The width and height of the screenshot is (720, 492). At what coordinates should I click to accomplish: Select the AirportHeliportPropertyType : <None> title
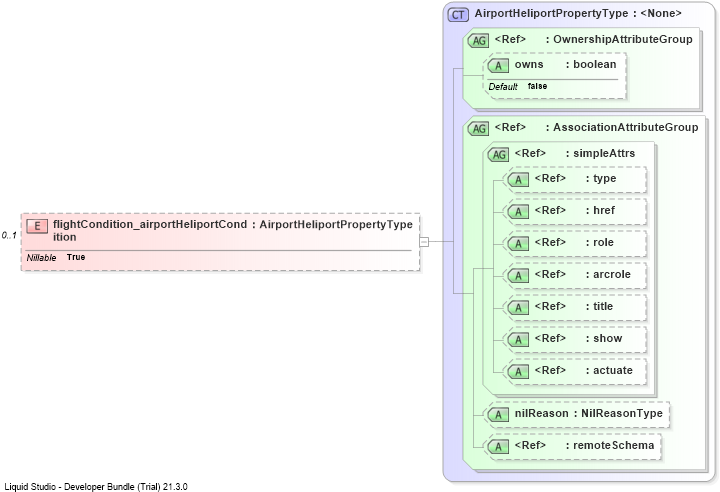click(x=578, y=13)
